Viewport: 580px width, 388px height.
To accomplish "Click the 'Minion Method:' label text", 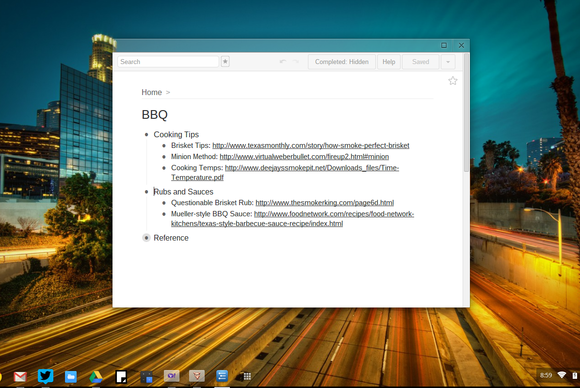I will pyautogui.click(x=194, y=156).
